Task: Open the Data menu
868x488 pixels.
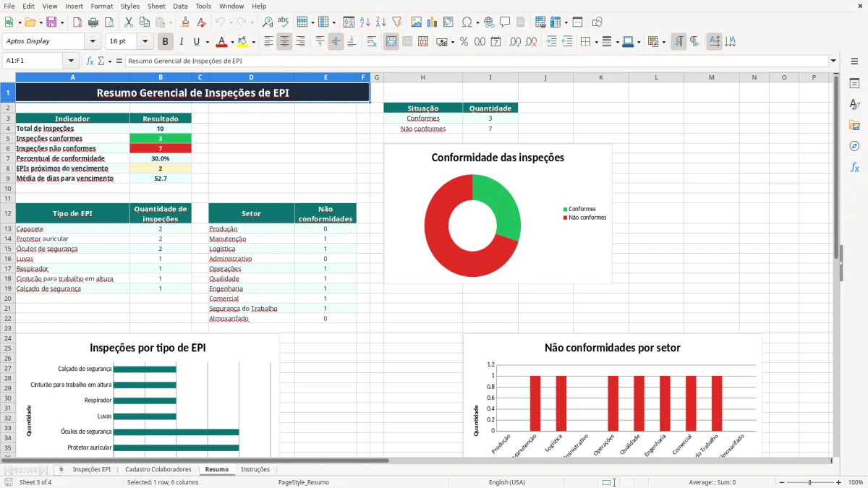Action: [180, 6]
